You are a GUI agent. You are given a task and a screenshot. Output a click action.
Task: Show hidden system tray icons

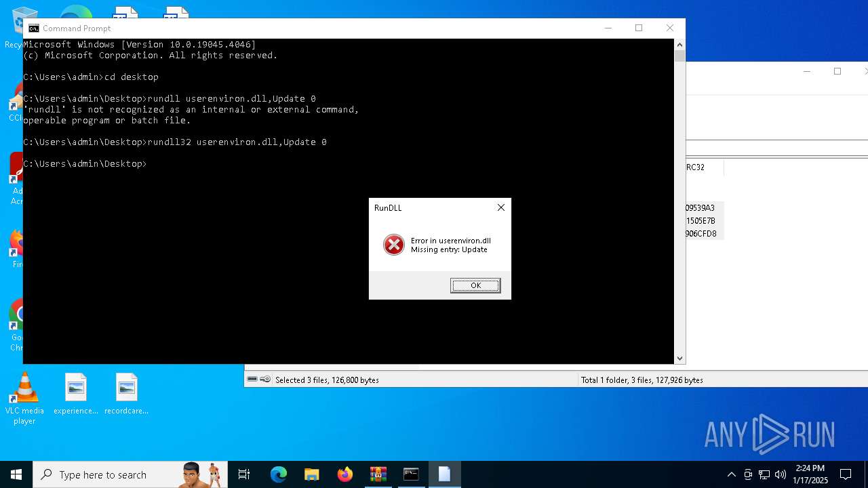point(731,474)
